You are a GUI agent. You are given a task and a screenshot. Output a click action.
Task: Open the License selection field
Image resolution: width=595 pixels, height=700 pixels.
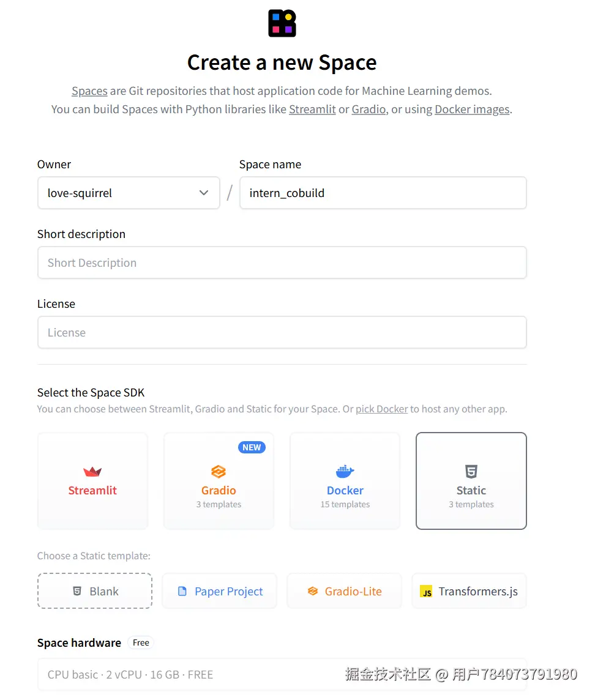coord(282,332)
